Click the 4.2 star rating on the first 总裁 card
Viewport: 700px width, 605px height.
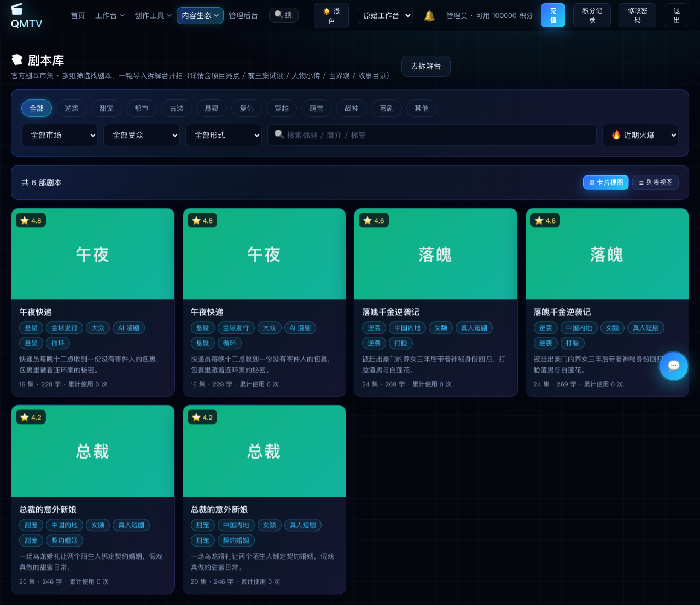click(x=31, y=418)
